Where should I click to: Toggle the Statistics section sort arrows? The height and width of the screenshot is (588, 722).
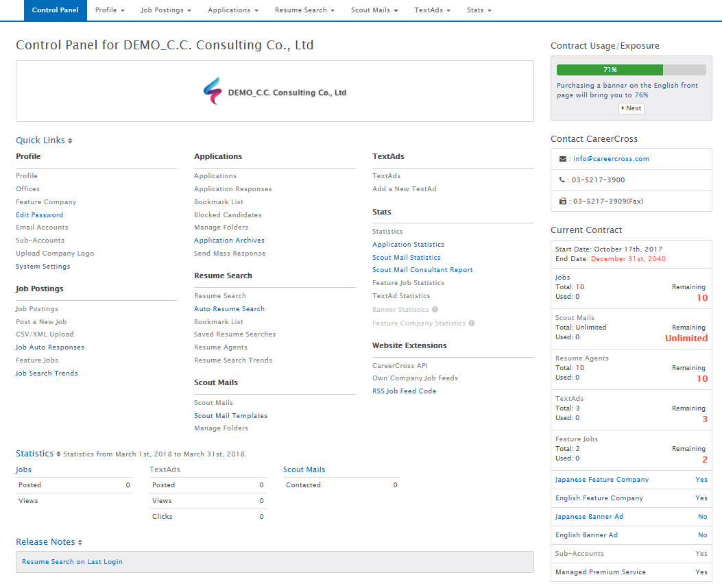(x=58, y=454)
